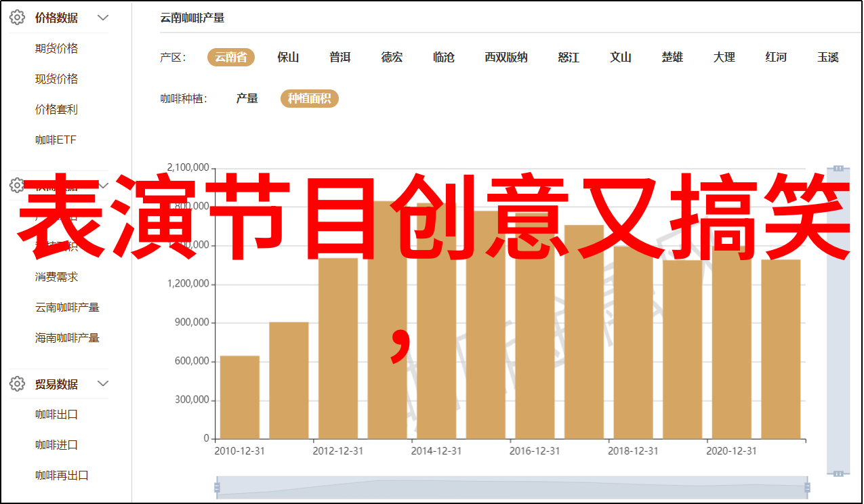Open the 咖啡ETF page
Screen dimensions: 864x504
[56, 140]
